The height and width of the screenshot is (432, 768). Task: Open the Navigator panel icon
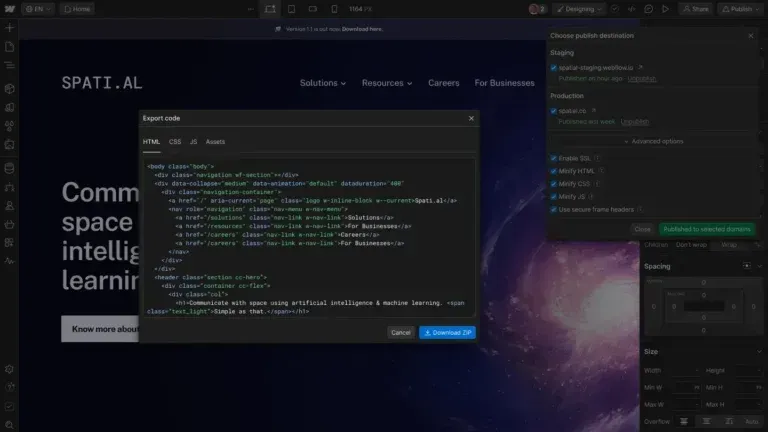(9, 65)
